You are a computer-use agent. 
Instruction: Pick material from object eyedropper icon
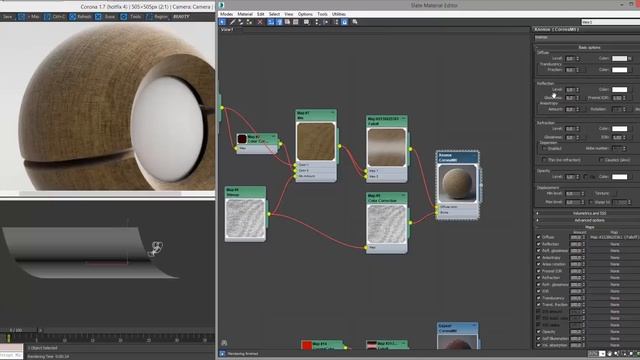[x=232, y=22]
